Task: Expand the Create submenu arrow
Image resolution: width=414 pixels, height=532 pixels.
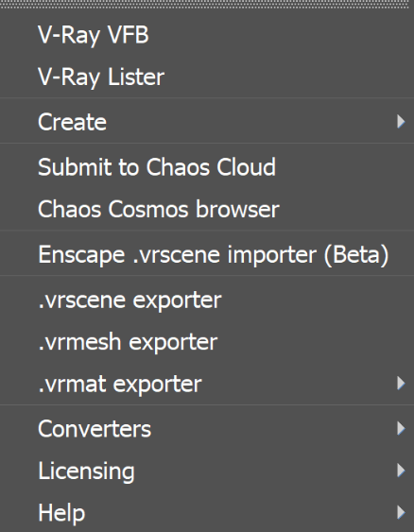Action: [401, 122]
